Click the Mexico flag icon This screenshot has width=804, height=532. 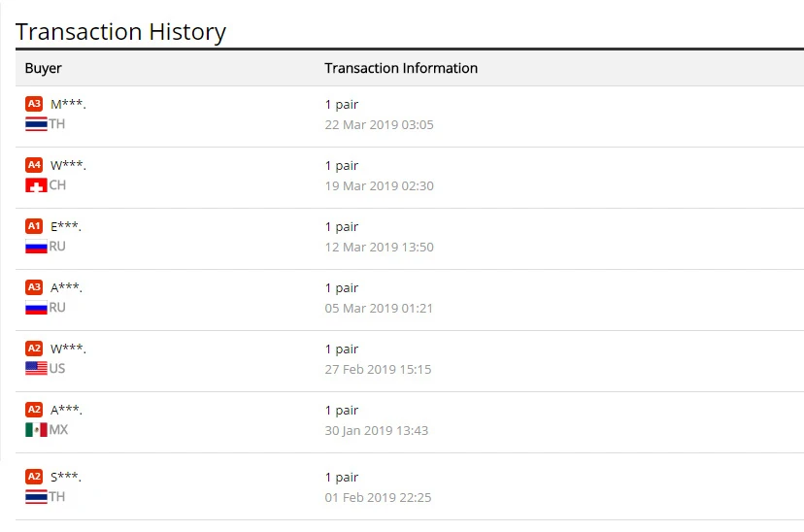click(x=36, y=430)
